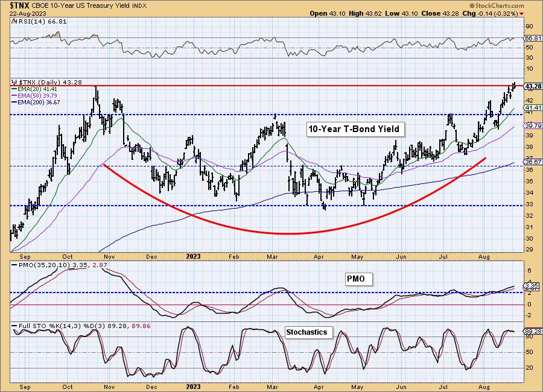Viewport: 543px width, 392px height.
Task: Click the EMA(50) 39.79 legend text
Action: [x=37, y=95]
